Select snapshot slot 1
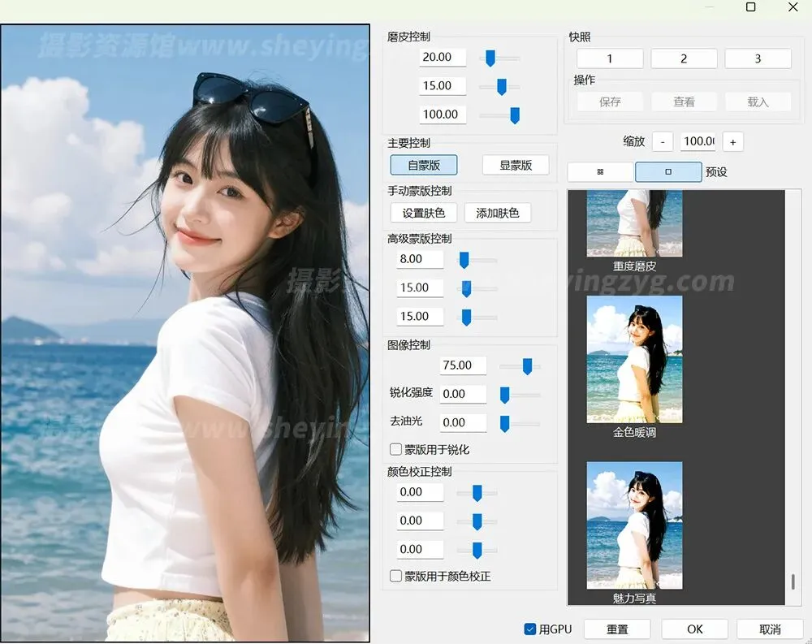The width and height of the screenshot is (812, 644). coord(610,58)
